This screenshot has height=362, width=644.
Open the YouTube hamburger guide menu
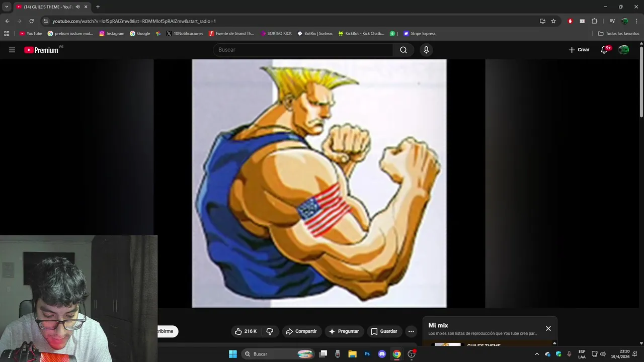(x=12, y=50)
